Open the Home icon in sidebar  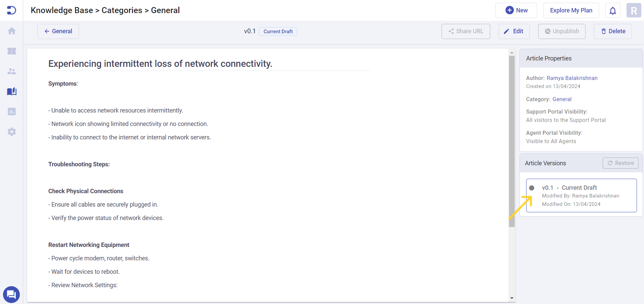12,31
